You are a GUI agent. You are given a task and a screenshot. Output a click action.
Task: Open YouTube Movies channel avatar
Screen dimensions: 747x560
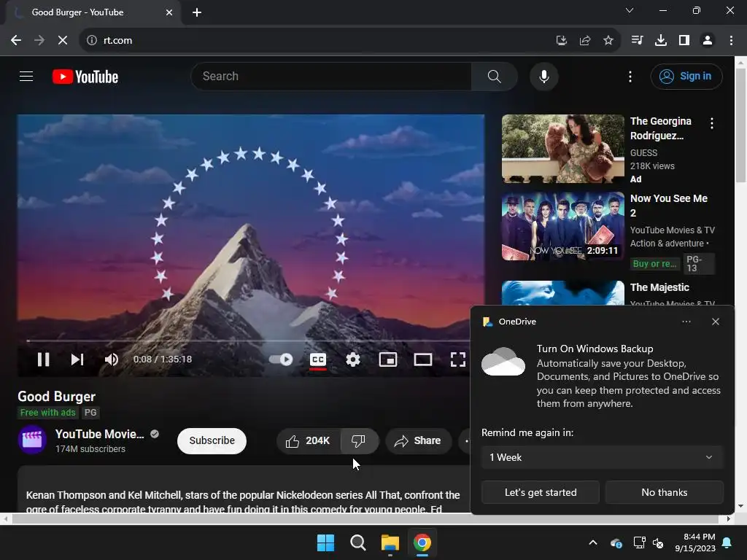tap(32, 440)
